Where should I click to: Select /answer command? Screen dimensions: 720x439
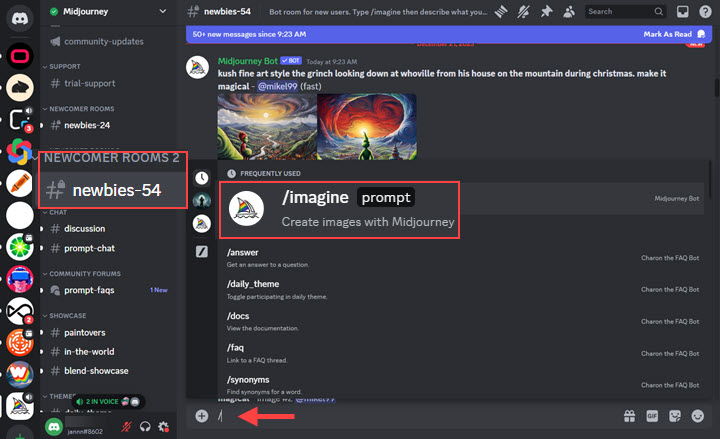point(461,258)
